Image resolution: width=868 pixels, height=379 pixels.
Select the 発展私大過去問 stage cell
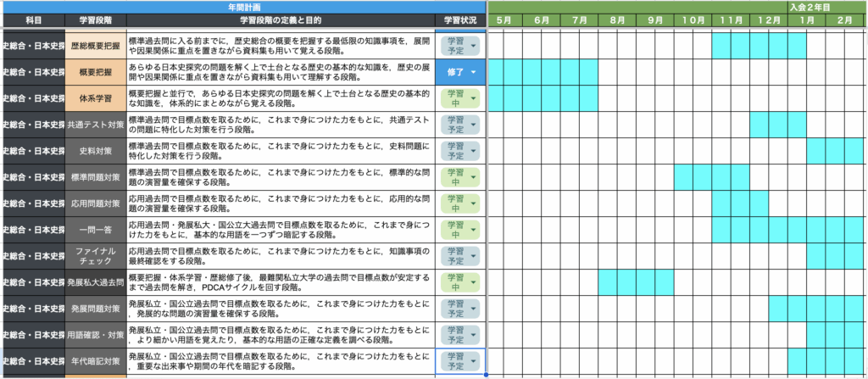point(96,282)
